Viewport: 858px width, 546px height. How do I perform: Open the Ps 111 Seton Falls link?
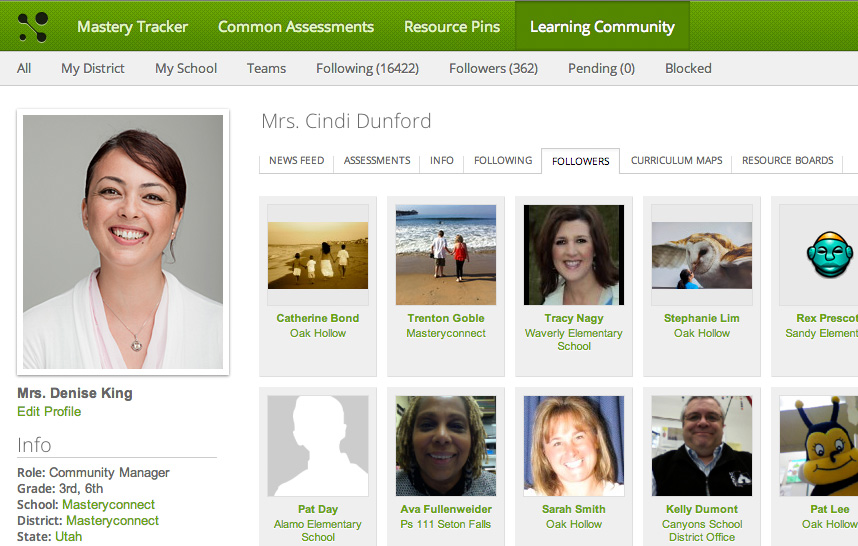[x=446, y=524]
